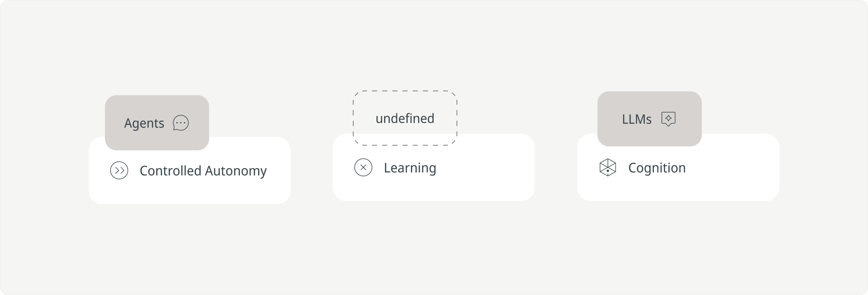Select the Controlled Autonomy label text

203,171
